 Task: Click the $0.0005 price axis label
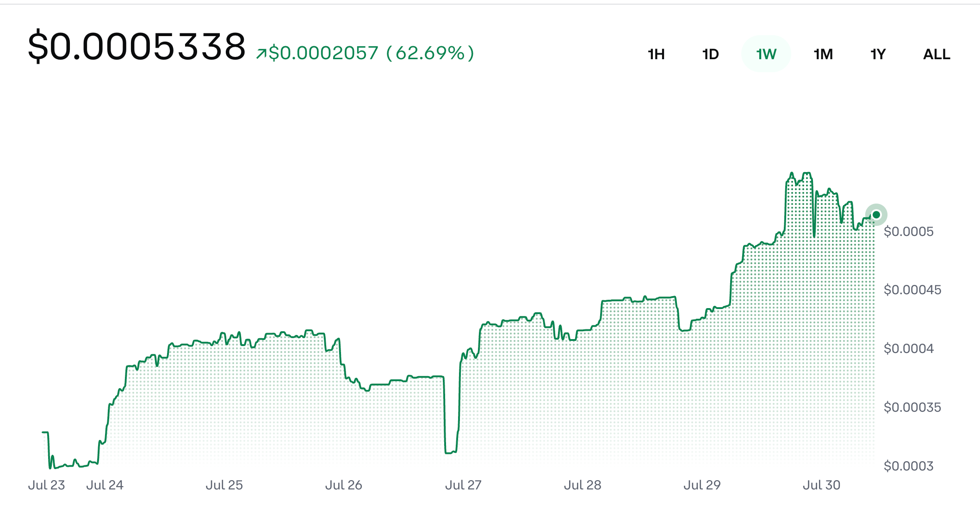(909, 231)
